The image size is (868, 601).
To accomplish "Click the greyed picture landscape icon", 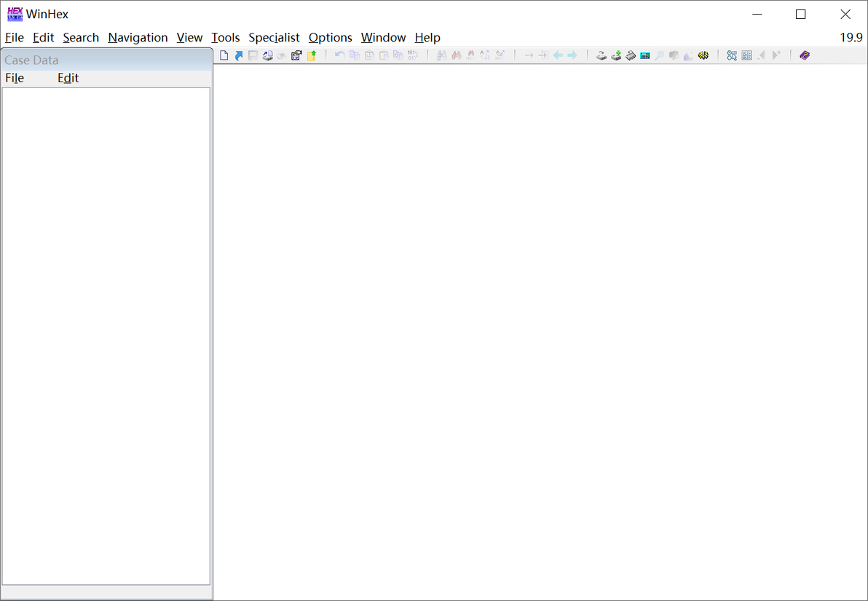I will [x=688, y=55].
